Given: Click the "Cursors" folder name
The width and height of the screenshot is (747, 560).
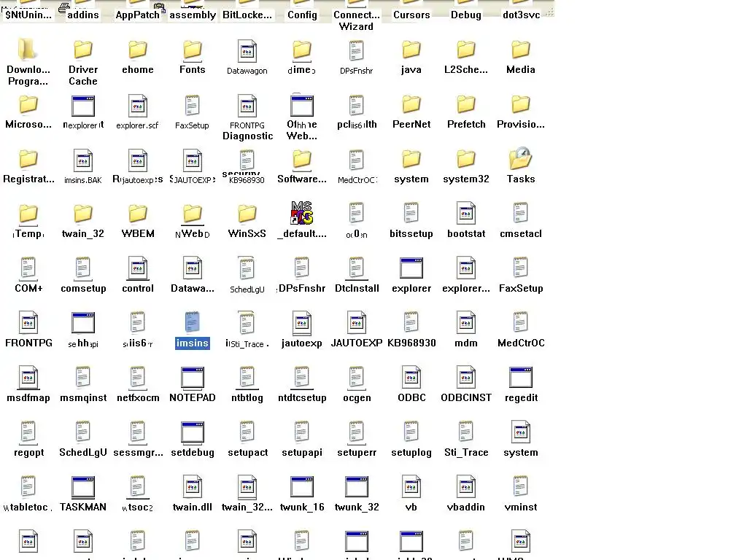Looking at the screenshot, I should tap(411, 15).
